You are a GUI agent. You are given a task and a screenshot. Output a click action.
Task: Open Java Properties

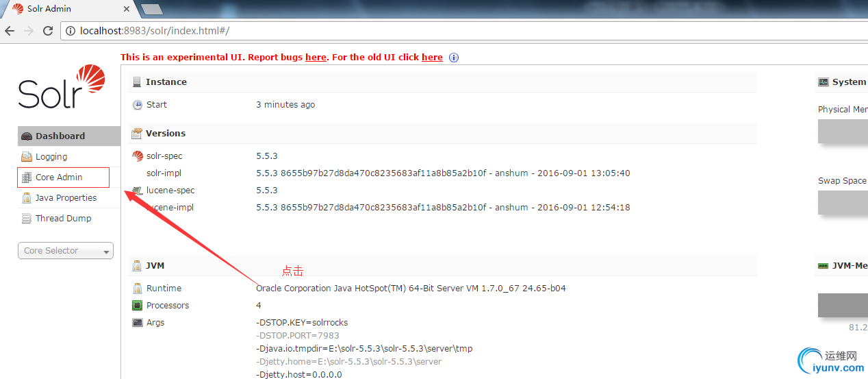[x=66, y=197]
